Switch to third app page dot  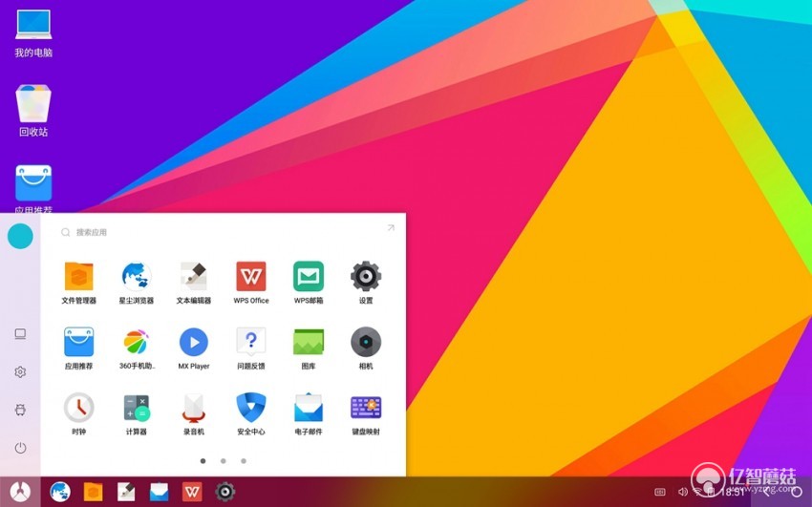(x=244, y=461)
